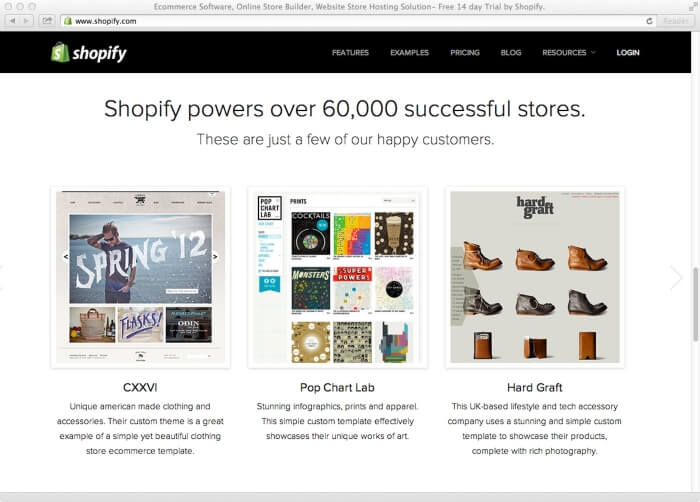Screen dimensions: 700x502
Task: Click the Shopify shopping bag logo
Action: (60, 52)
